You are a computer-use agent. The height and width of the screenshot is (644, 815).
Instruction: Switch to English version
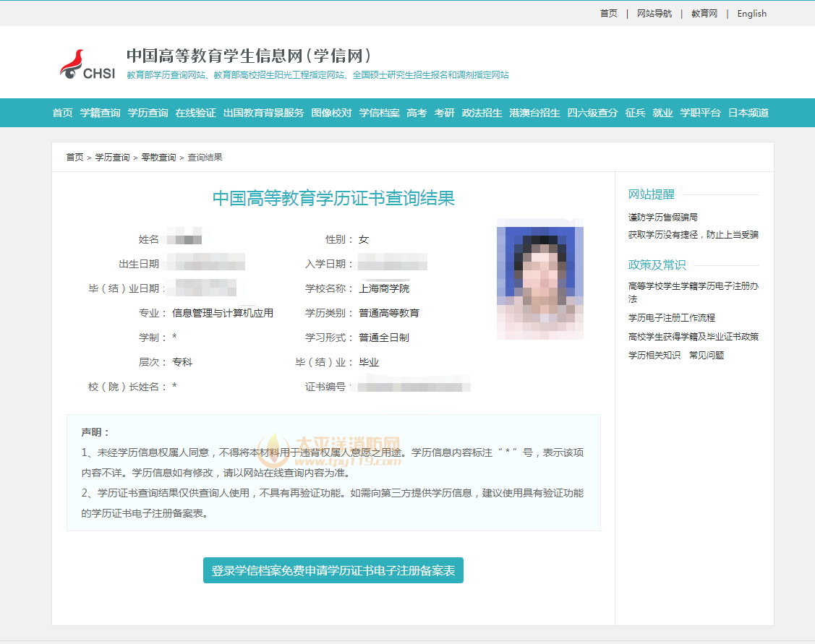coord(751,14)
